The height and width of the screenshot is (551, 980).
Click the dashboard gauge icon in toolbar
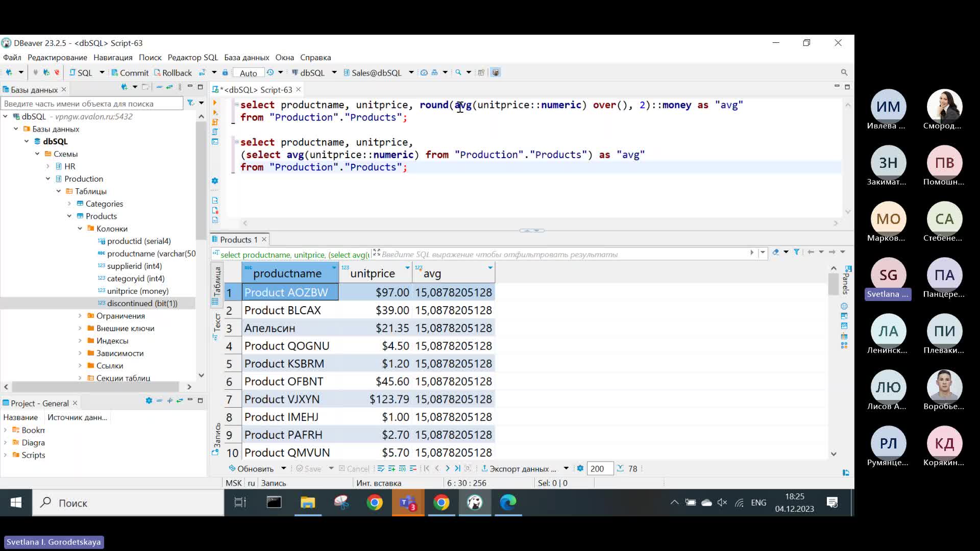pos(424,72)
